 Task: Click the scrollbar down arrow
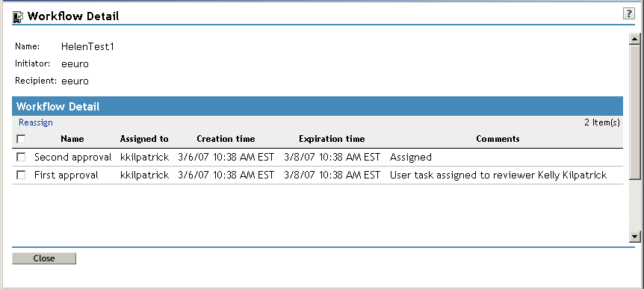click(x=635, y=236)
